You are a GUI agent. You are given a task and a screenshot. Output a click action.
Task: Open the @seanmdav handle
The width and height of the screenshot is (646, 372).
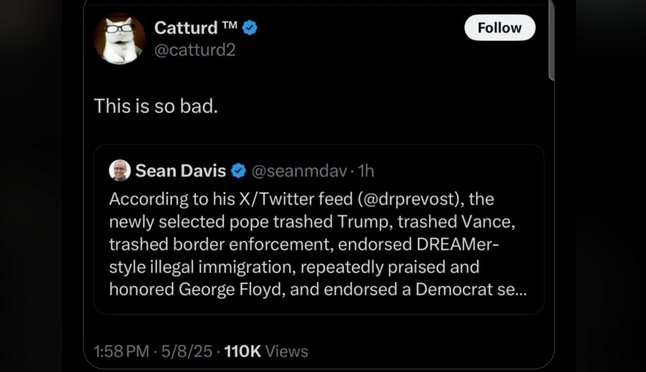[299, 171]
